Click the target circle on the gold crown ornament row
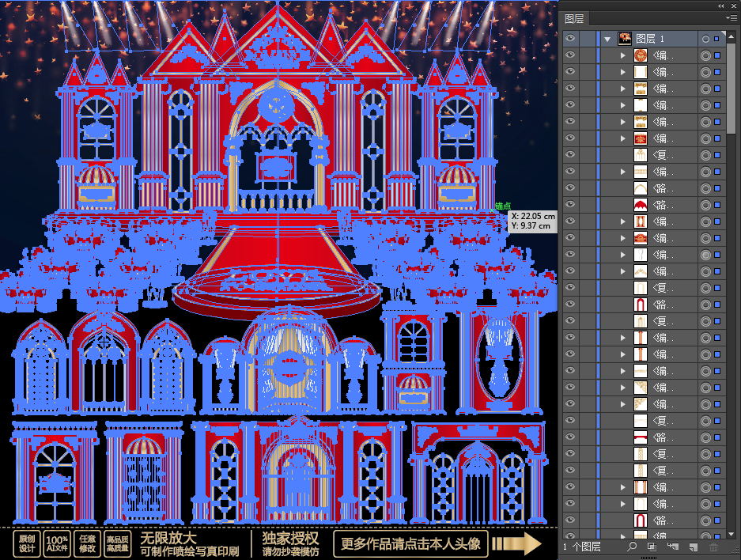 [x=705, y=271]
